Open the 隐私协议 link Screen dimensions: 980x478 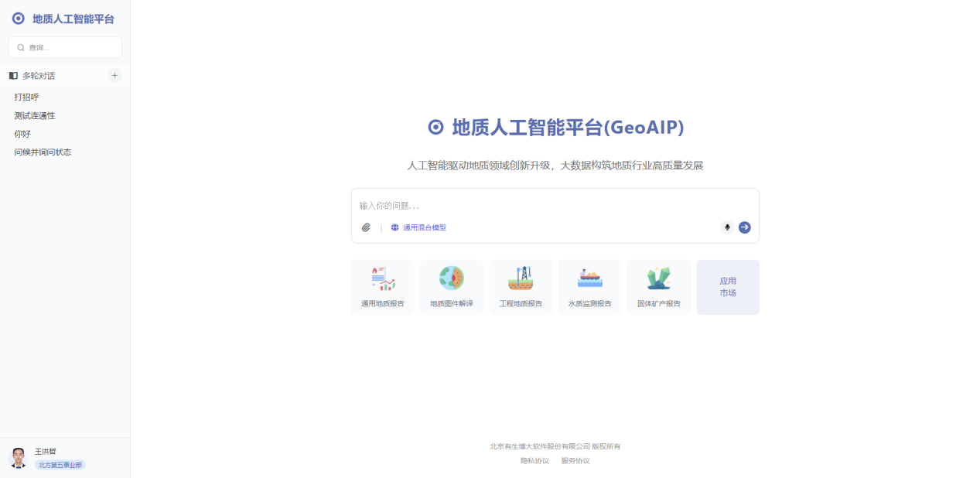pyautogui.click(x=534, y=461)
